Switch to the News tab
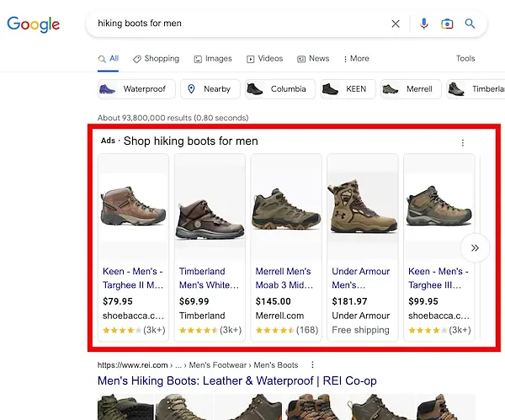505x420 pixels. point(313,59)
